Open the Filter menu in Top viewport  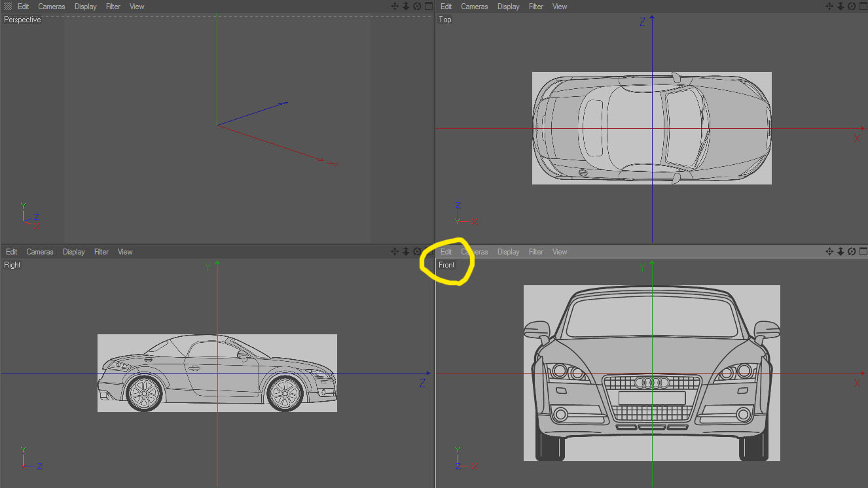coord(536,7)
